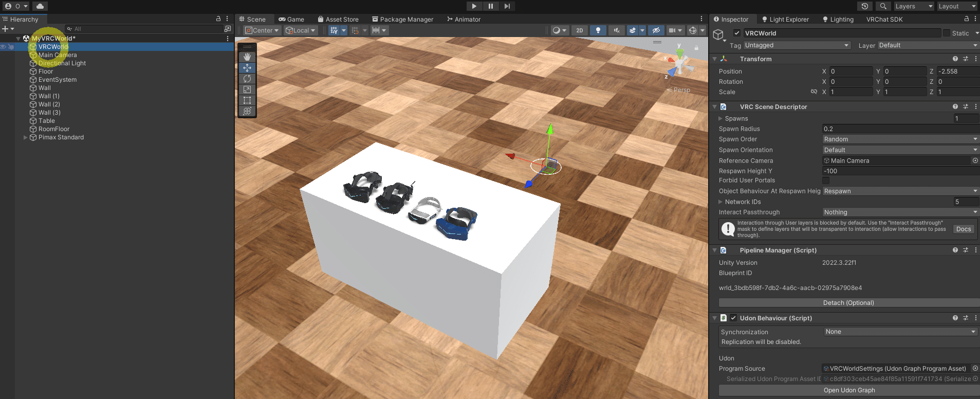Select the Move tool in scene tools
The image size is (980, 399).
247,68
